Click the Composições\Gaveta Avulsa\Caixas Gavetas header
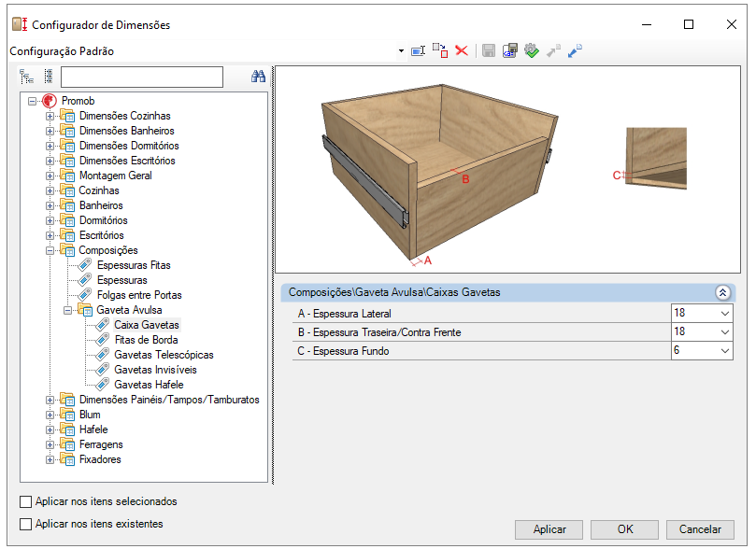The image size is (756, 549). coord(508,292)
